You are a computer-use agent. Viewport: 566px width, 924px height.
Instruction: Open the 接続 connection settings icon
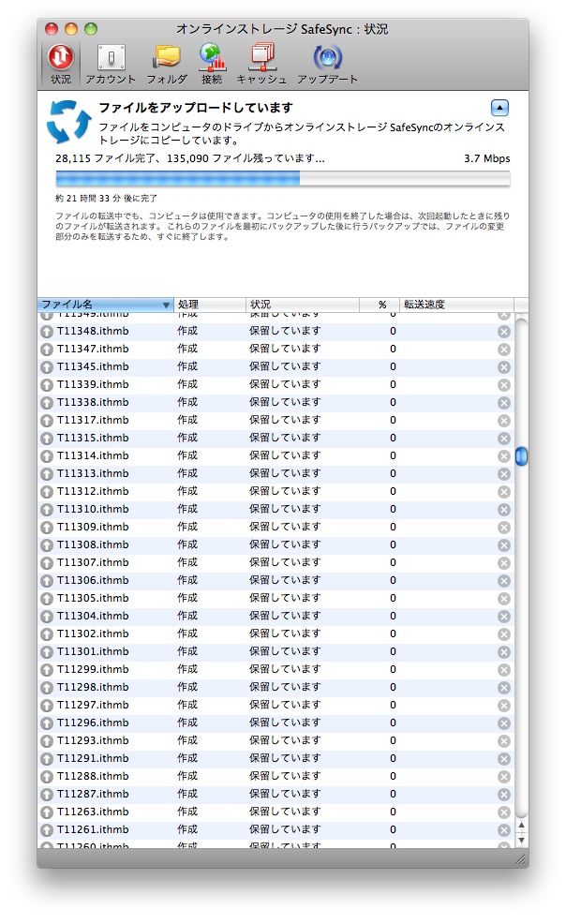point(212,64)
